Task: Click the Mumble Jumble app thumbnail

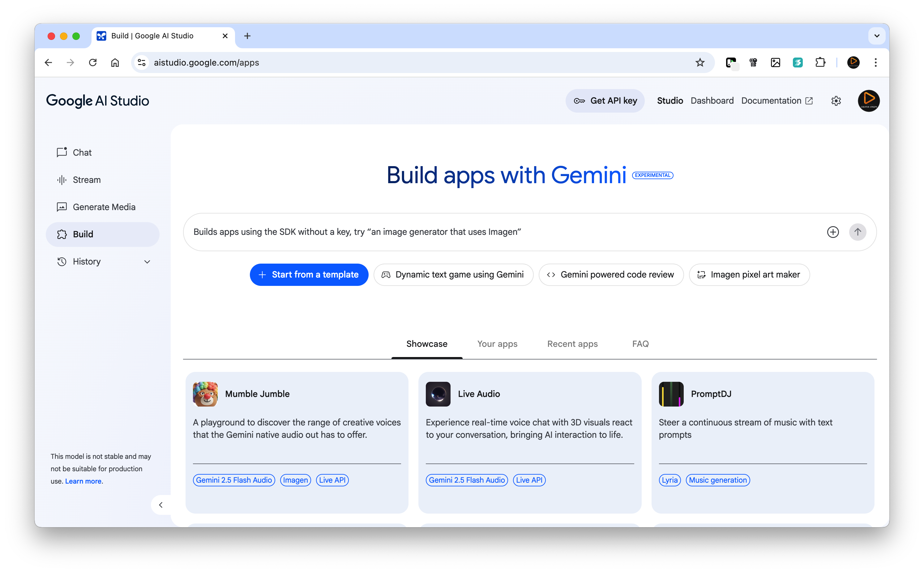Action: 205,394
